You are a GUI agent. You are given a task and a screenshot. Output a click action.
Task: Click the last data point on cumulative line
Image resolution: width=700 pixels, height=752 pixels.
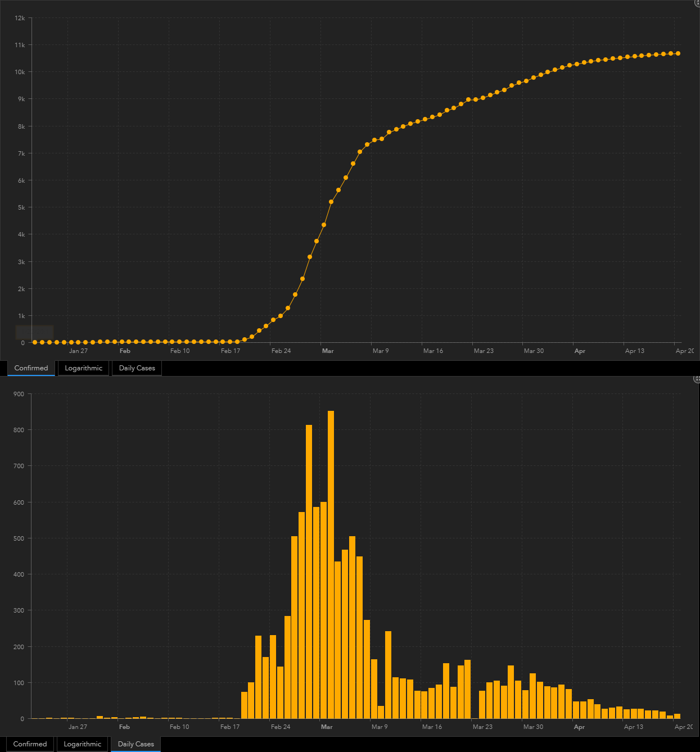pyautogui.click(x=678, y=53)
